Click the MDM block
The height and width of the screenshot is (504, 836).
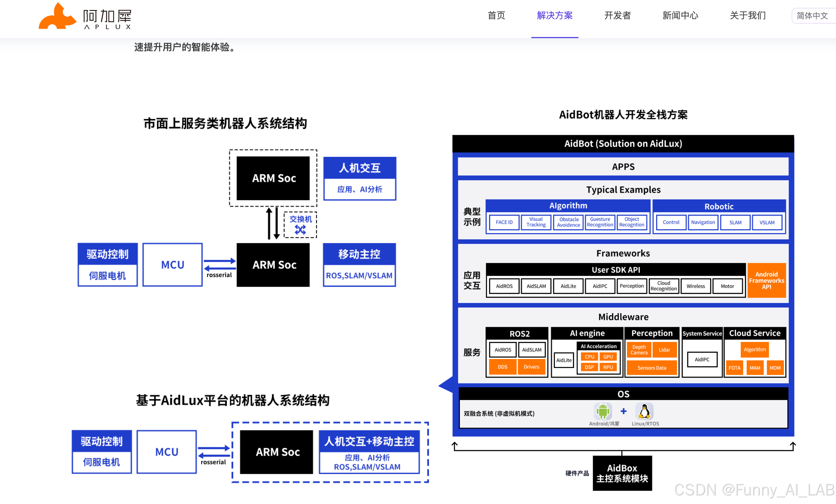[775, 368]
